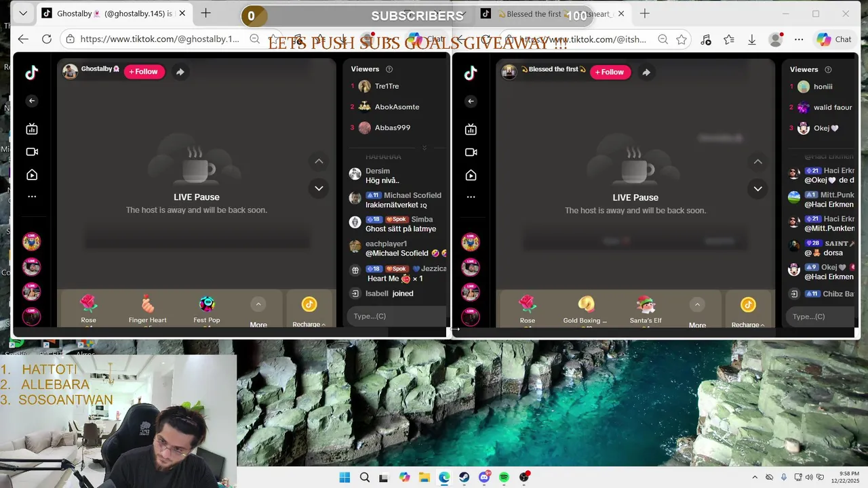Click back arrow in Ghostalby TikTok sidebar
Image resolution: width=868 pixels, height=488 pixels.
tap(32, 101)
